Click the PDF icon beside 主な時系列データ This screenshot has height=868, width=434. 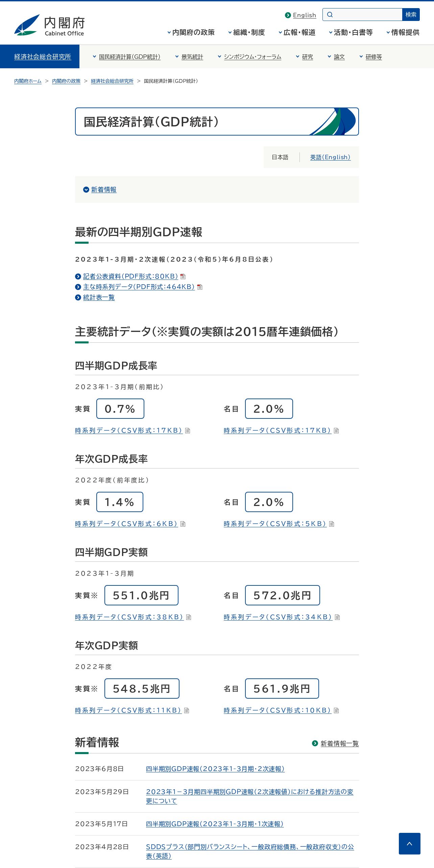pos(200,287)
